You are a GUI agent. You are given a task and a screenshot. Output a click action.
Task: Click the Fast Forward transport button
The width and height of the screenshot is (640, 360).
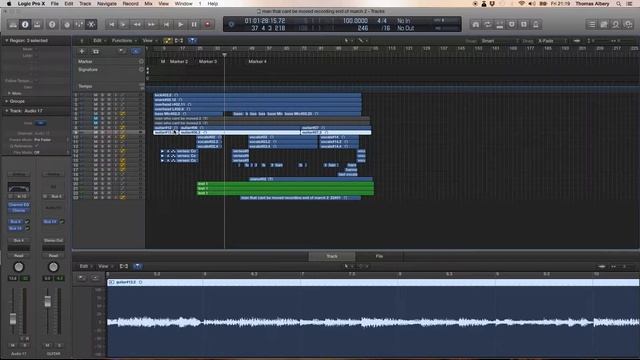(151, 24)
